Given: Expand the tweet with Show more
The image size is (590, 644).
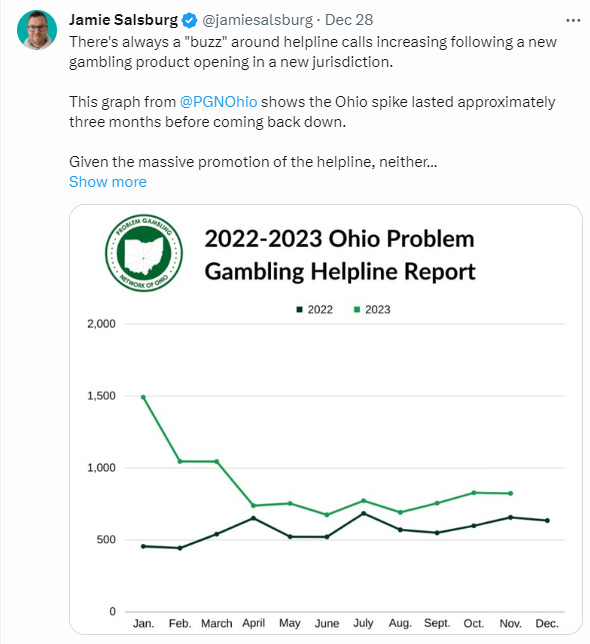Looking at the screenshot, I should point(108,182).
